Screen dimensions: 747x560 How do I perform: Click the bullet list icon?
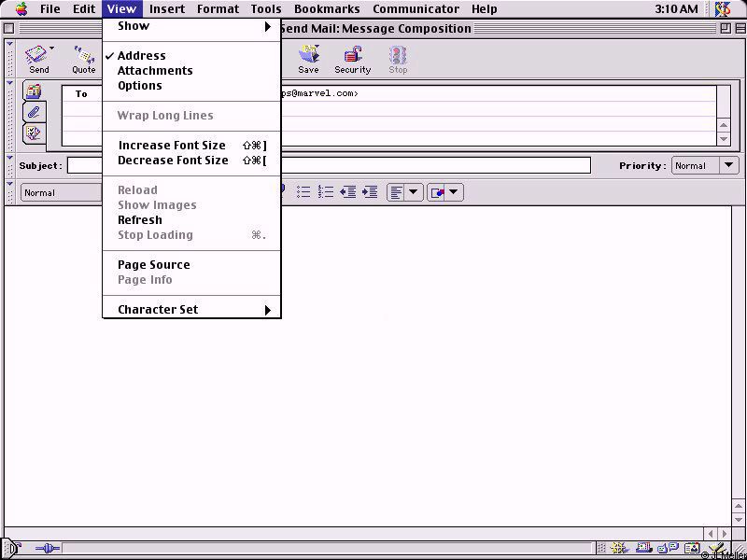[x=303, y=192]
